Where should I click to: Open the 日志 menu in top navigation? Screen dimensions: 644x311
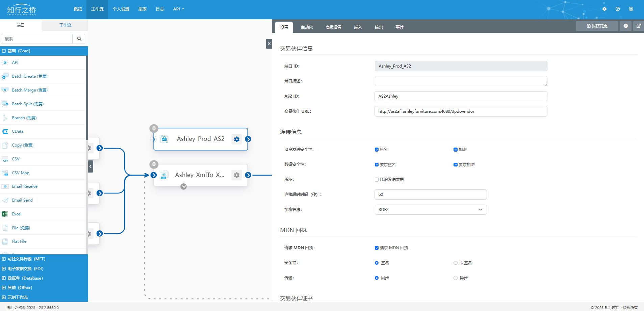click(x=160, y=9)
